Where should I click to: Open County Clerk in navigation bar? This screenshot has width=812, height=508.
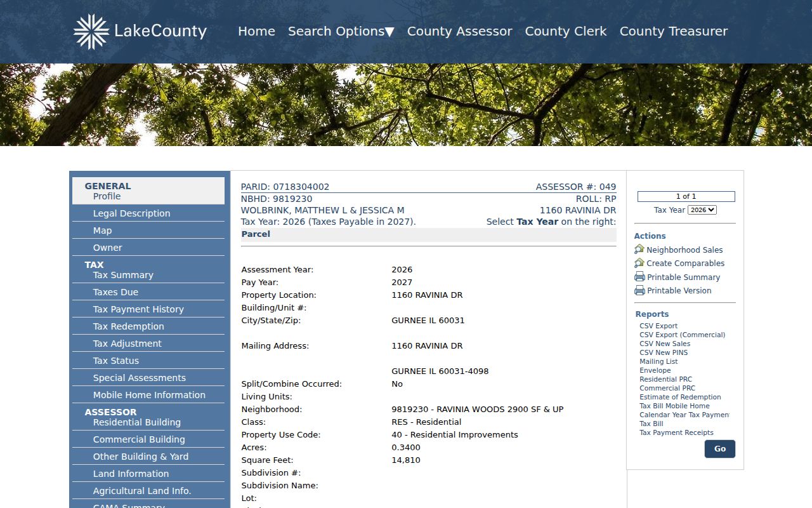click(x=566, y=31)
